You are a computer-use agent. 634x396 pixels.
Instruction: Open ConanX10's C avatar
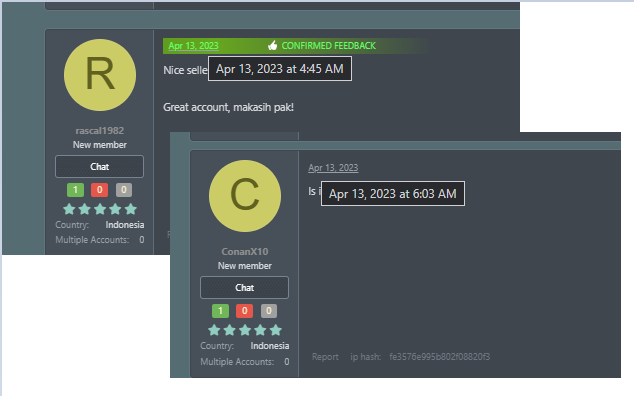[245, 196]
